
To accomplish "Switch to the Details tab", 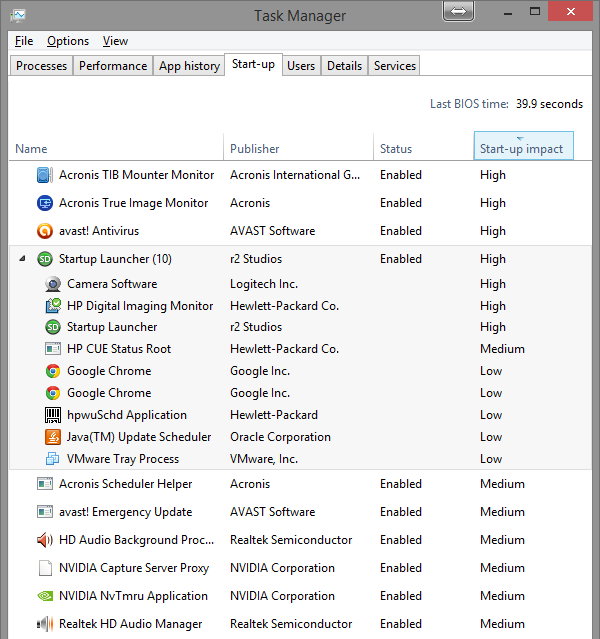I will point(344,66).
